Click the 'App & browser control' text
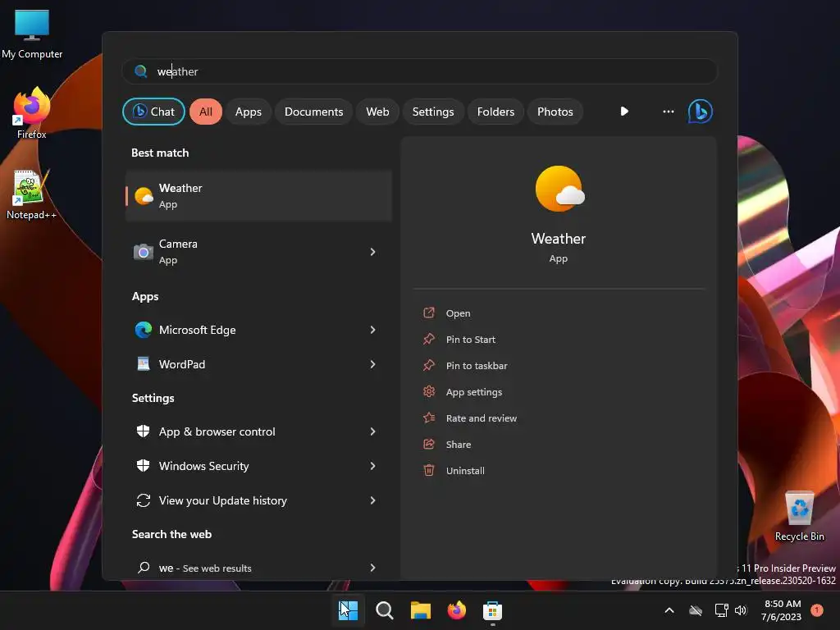The width and height of the screenshot is (840, 630). click(x=217, y=431)
